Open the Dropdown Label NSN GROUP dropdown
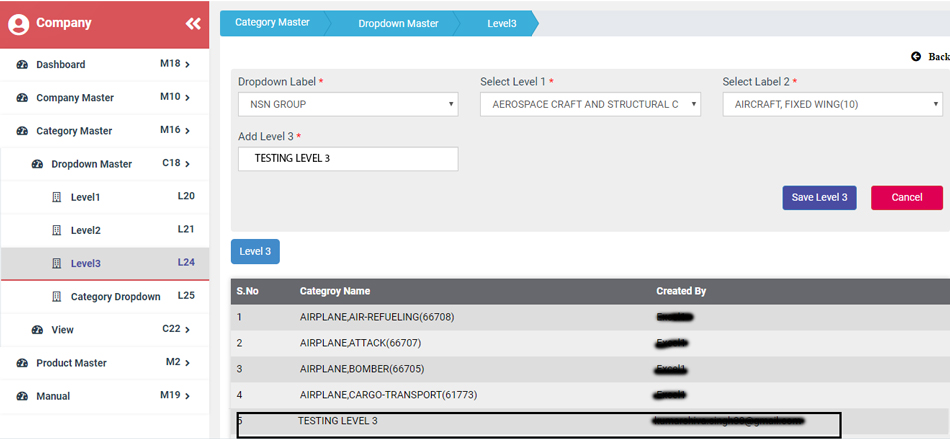950x439 pixels. 347,104
